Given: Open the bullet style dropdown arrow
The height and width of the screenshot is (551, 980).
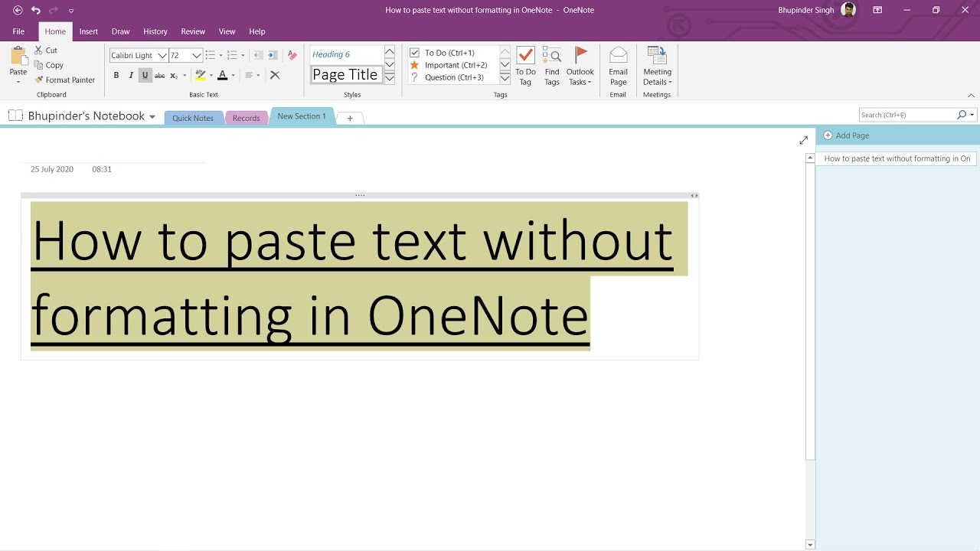Looking at the screenshot, I should 220,55.
